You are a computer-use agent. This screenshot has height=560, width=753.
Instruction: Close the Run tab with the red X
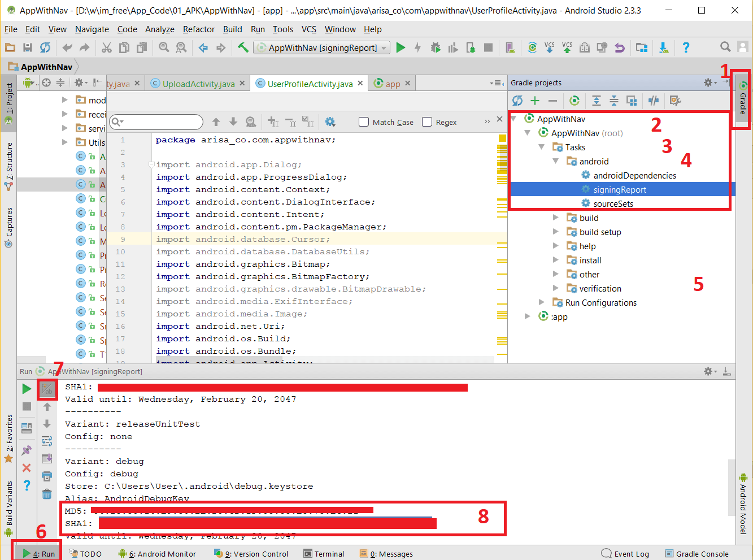[27, 468]
